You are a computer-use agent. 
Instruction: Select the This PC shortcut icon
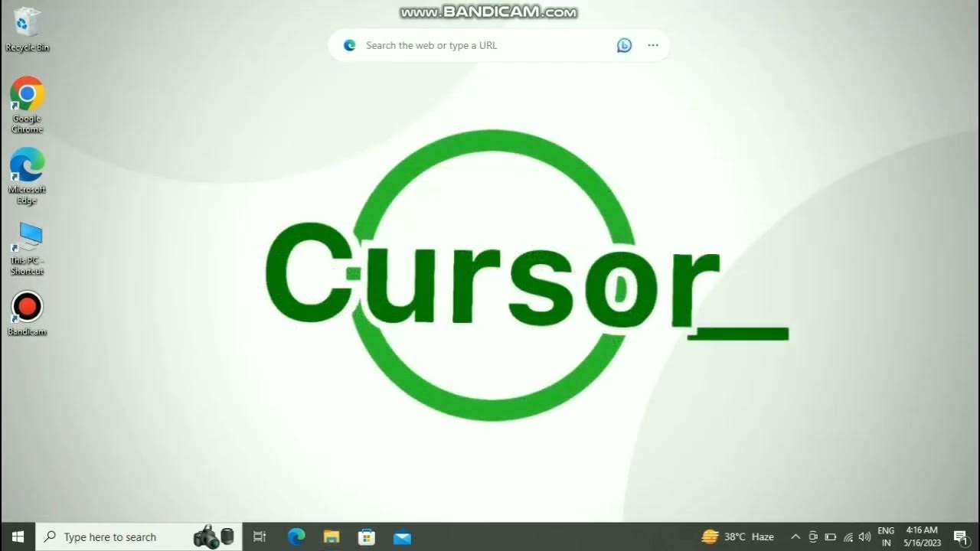coord(27,249)
